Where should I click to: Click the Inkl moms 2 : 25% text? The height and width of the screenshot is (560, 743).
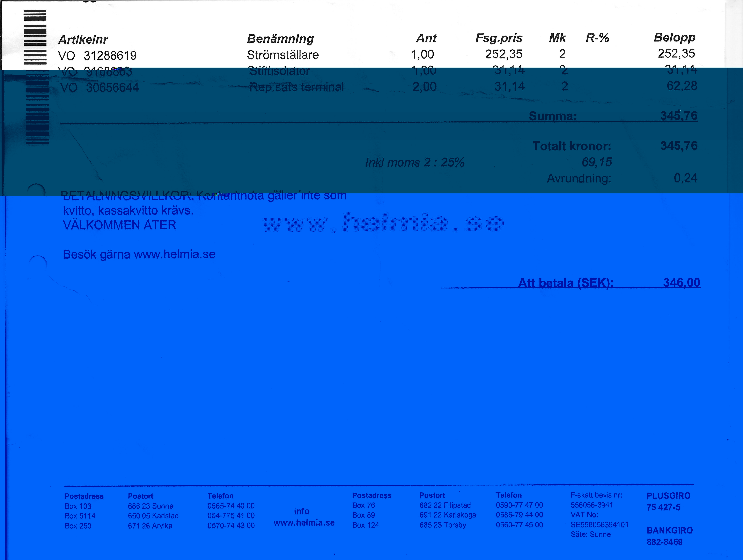[414, 162]
